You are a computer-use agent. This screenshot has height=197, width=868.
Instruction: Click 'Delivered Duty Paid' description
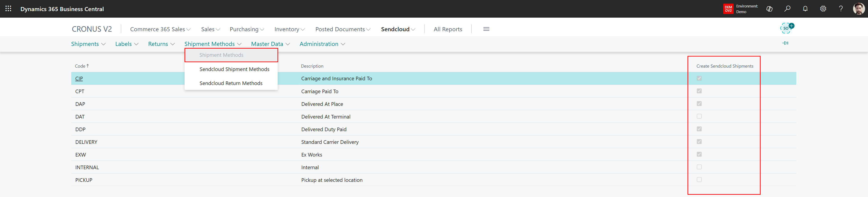(x=324, y=129)
